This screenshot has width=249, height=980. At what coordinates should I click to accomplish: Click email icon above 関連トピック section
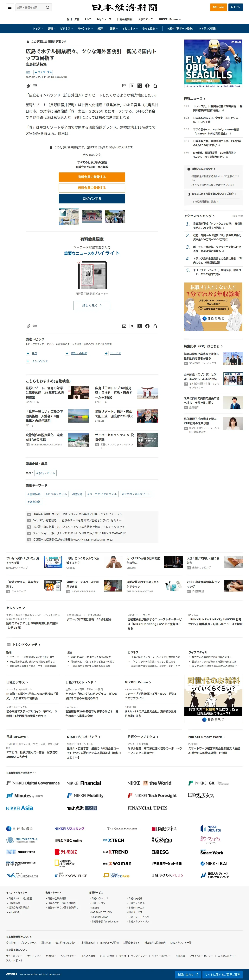coord(124,326)
